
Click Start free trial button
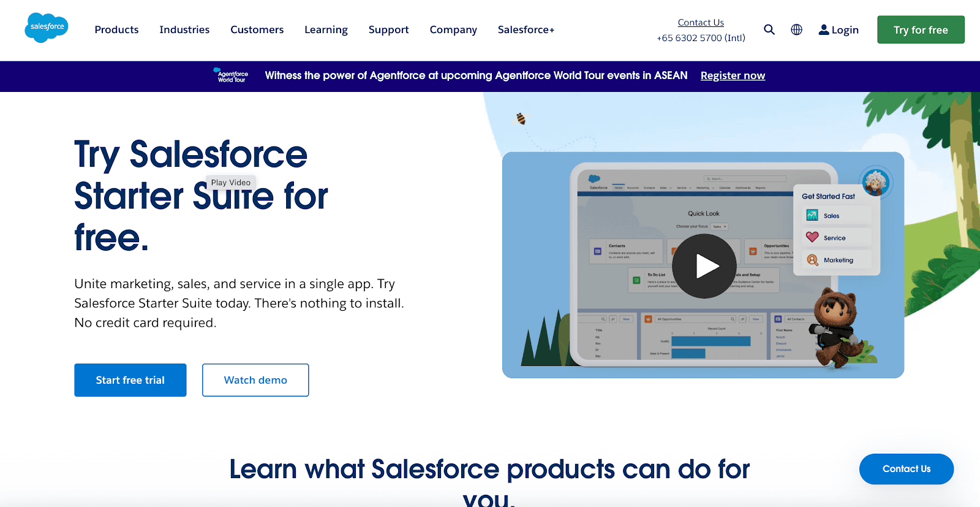[130, 380]
